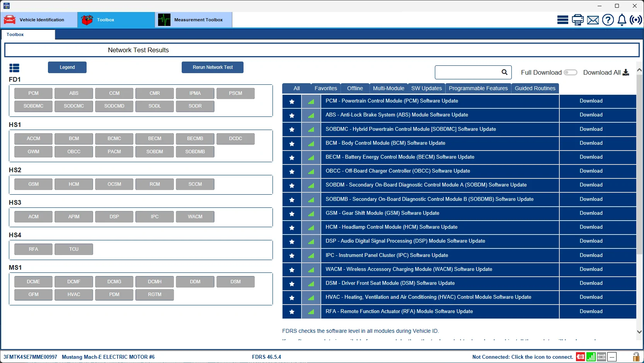Favorite star for PCM Software Update
The height and width of the screenshot is (363, 644).
point(292,101)
